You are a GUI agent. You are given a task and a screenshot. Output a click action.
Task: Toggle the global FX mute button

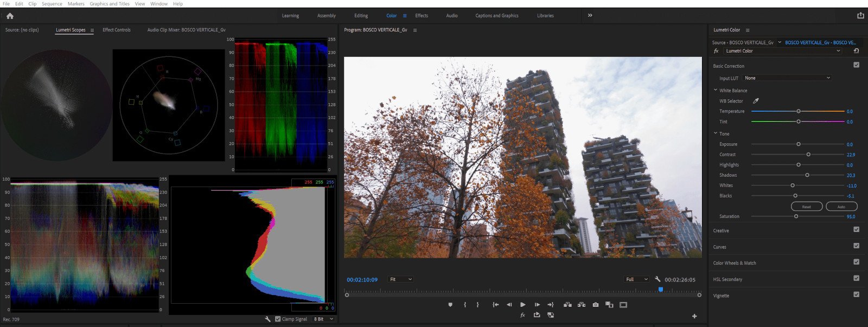point(523,315)
